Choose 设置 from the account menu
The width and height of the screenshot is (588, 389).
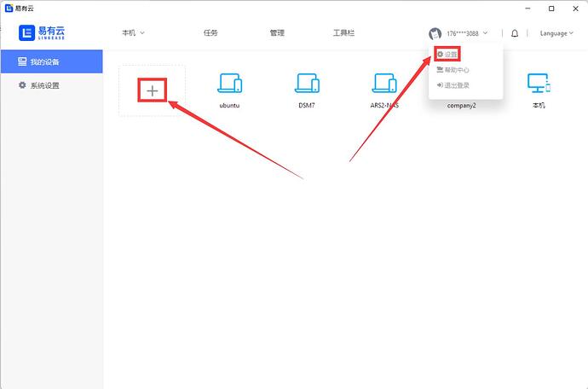(447, 55)
